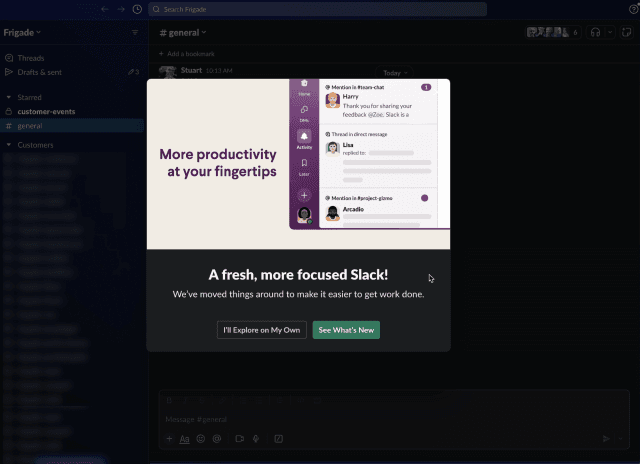Click the plus attach icon in composer
The image size is (640, 464).
coord(169,439)
